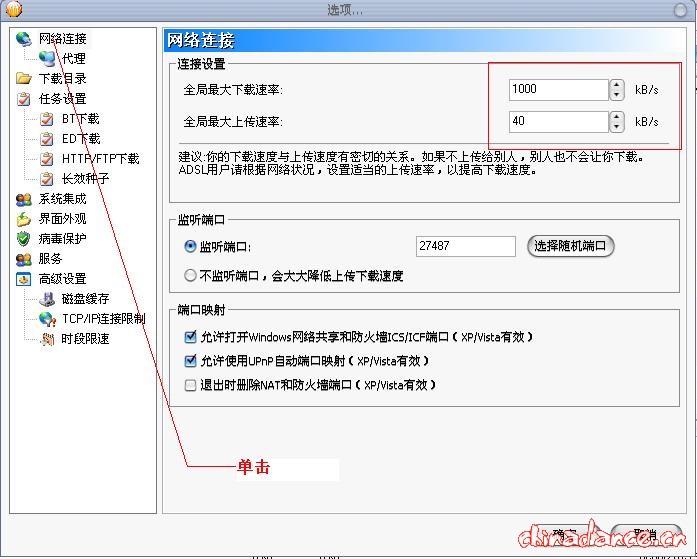This screenshot has height=559, width=697.
Task: Toggle 允许使用UPnP自动端口映射 checkbox
Action: click(x=191, y=361)
